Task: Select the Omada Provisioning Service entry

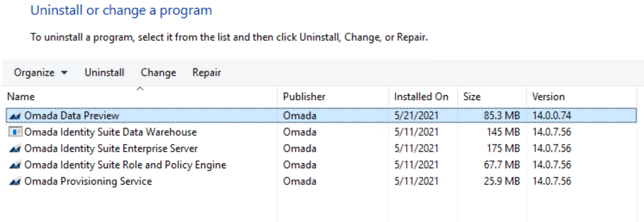Action: (x=322, y=182)
